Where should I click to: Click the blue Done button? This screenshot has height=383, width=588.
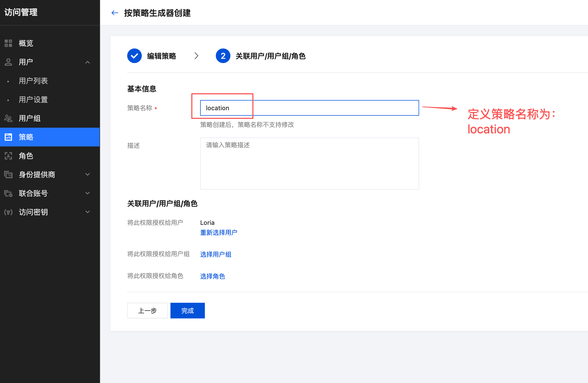coord(187,311)
